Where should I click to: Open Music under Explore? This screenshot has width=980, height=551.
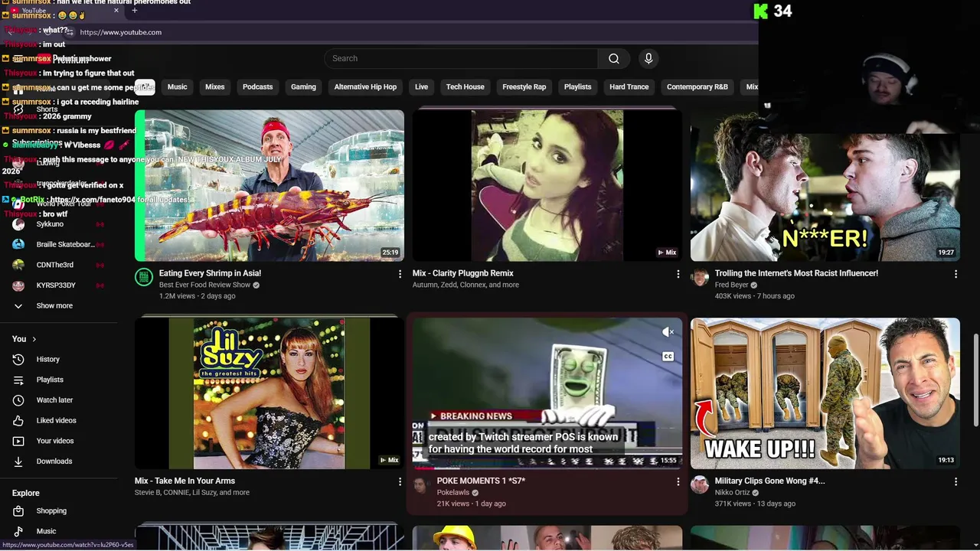tap(46, 531)
